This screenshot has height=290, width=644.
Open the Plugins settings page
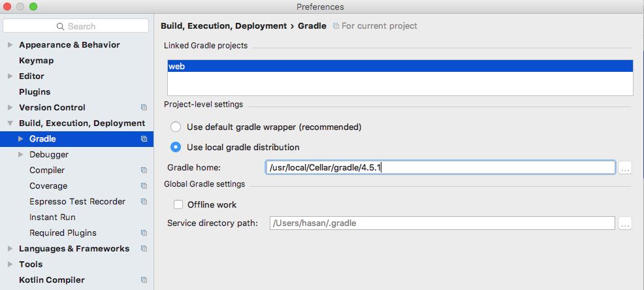35,91
